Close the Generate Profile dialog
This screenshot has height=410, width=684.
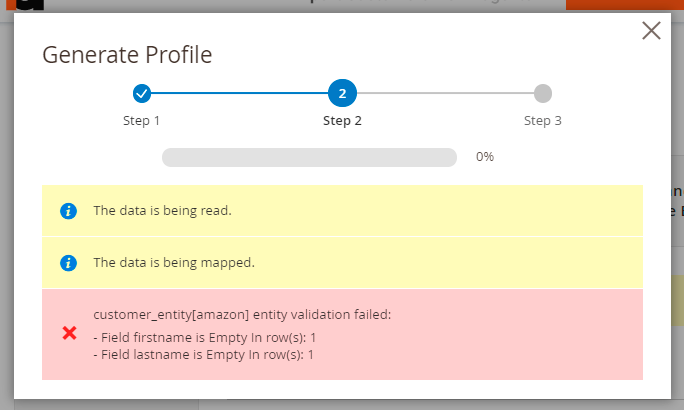click(x=651, y=31)
